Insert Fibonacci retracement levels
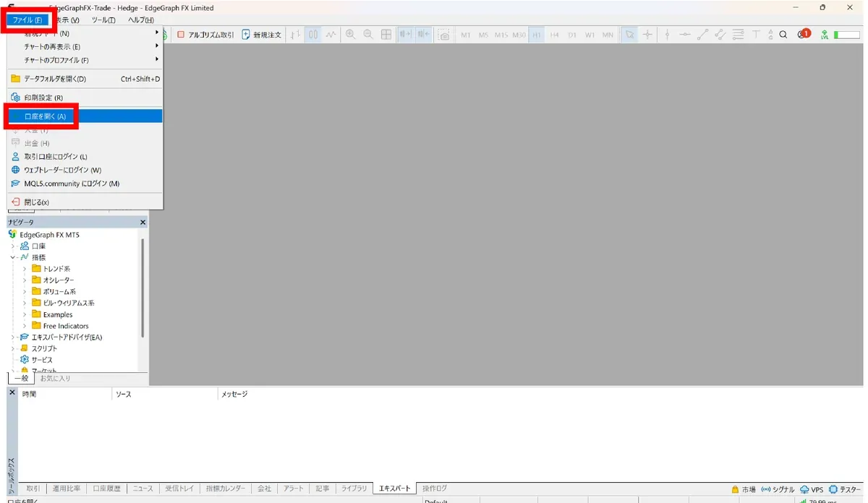Viewport: 868px width, 503px height. pos(738,34)
